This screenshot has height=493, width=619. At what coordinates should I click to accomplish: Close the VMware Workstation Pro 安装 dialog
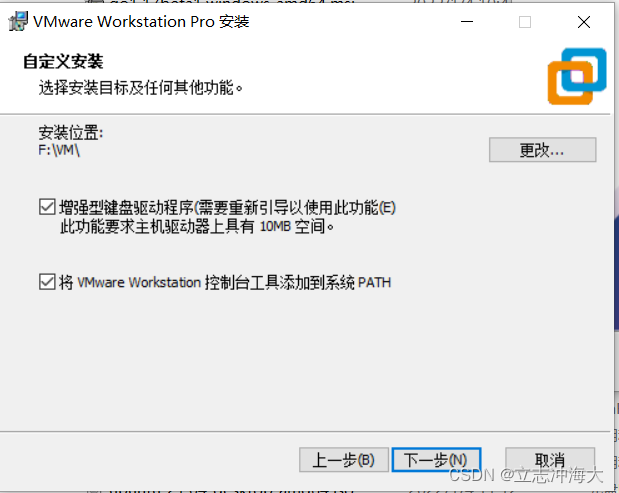(584, 22)
